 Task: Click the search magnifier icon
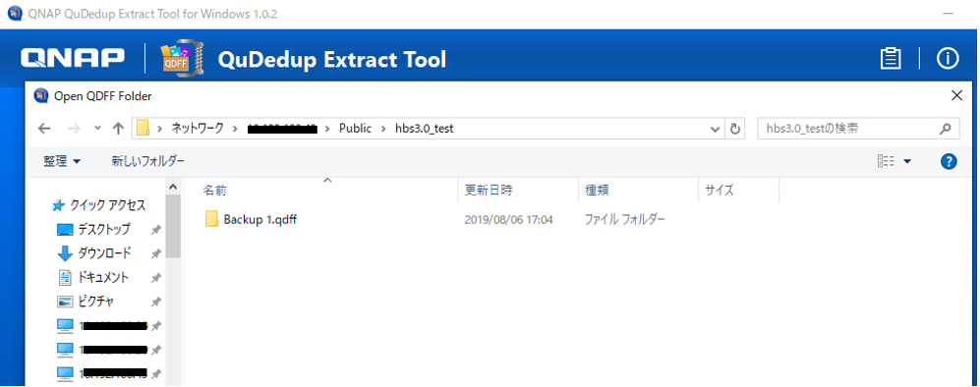point(945,129)
